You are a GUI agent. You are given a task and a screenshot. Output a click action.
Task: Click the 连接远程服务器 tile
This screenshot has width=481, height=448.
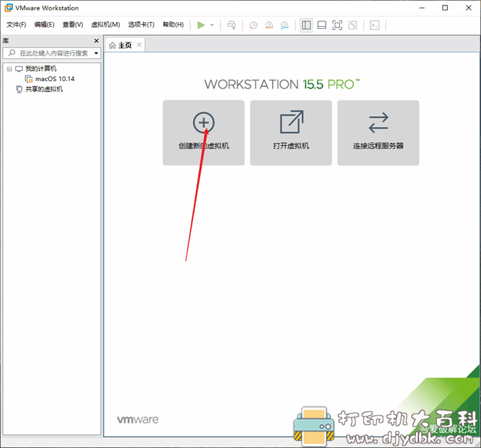[x=378, y=133]
